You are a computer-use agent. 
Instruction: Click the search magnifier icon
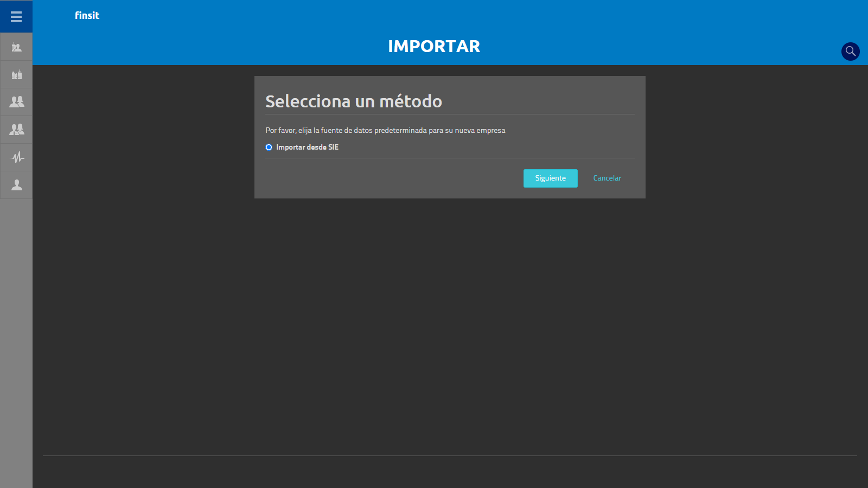click(850, 52)
